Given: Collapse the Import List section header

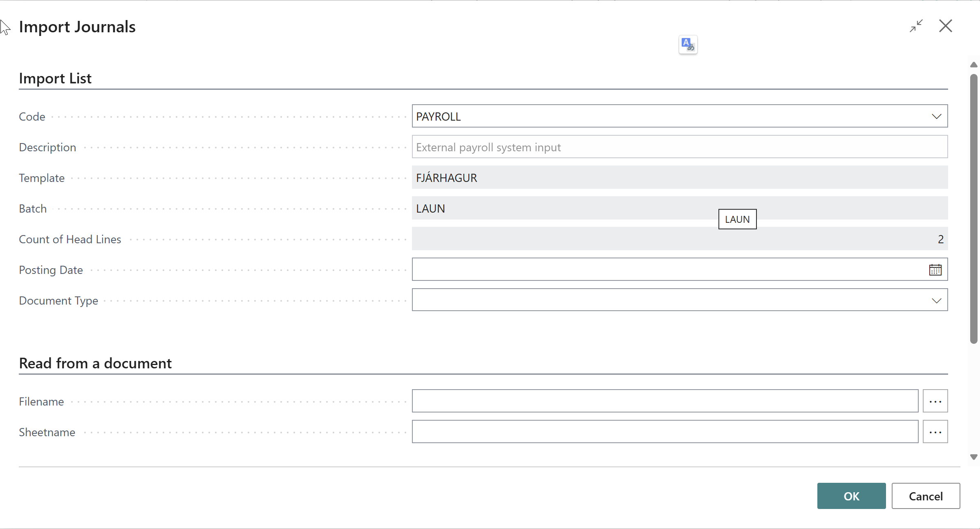Looking at the screenshot, I should [x=55, y=78].
